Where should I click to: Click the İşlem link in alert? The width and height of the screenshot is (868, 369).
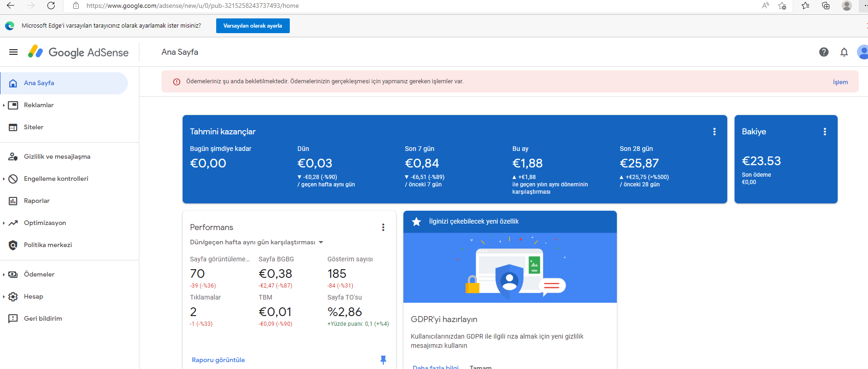(x=840, y=82)
